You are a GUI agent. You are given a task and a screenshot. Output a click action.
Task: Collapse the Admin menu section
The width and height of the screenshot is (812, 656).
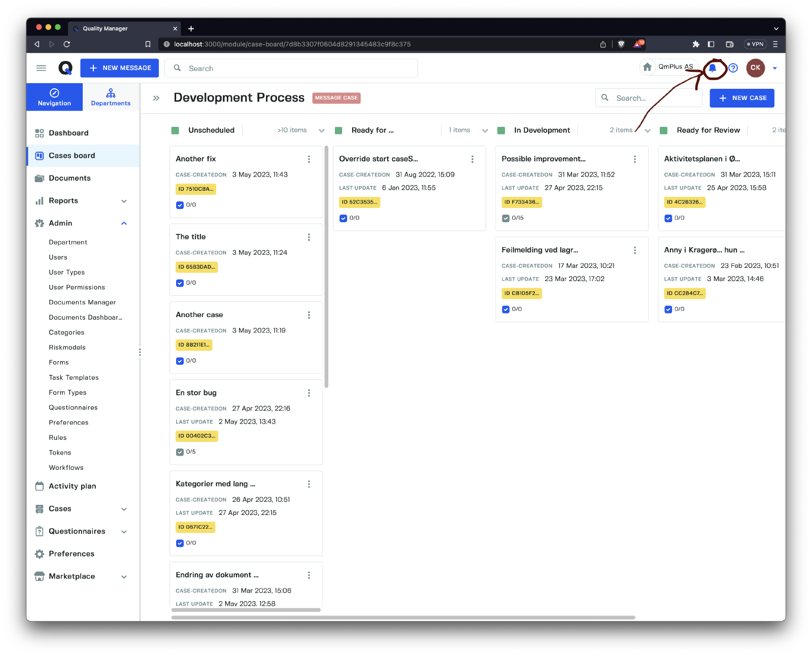click(124, 223)
